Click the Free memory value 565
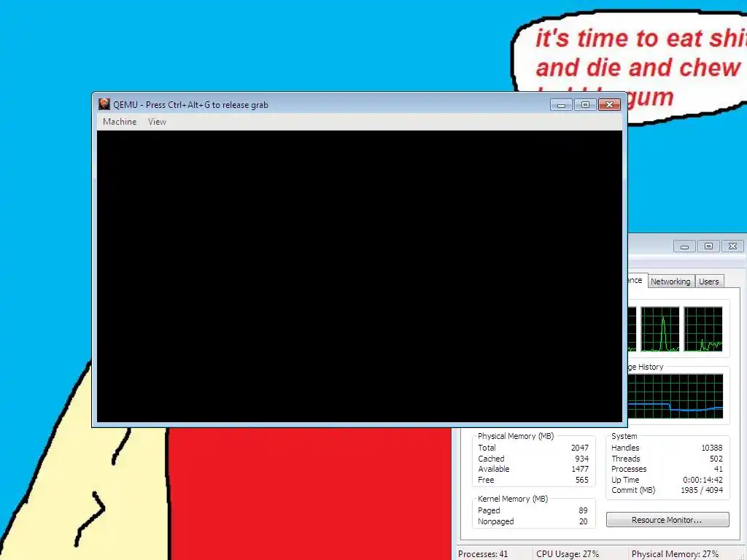This screenshot has height=560, width=747. (x=581, y=480)
